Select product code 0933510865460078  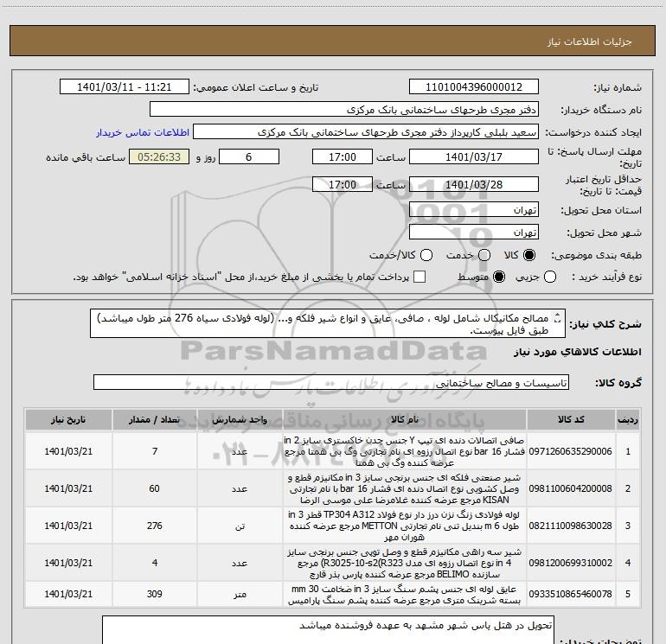tap(571, 594)
